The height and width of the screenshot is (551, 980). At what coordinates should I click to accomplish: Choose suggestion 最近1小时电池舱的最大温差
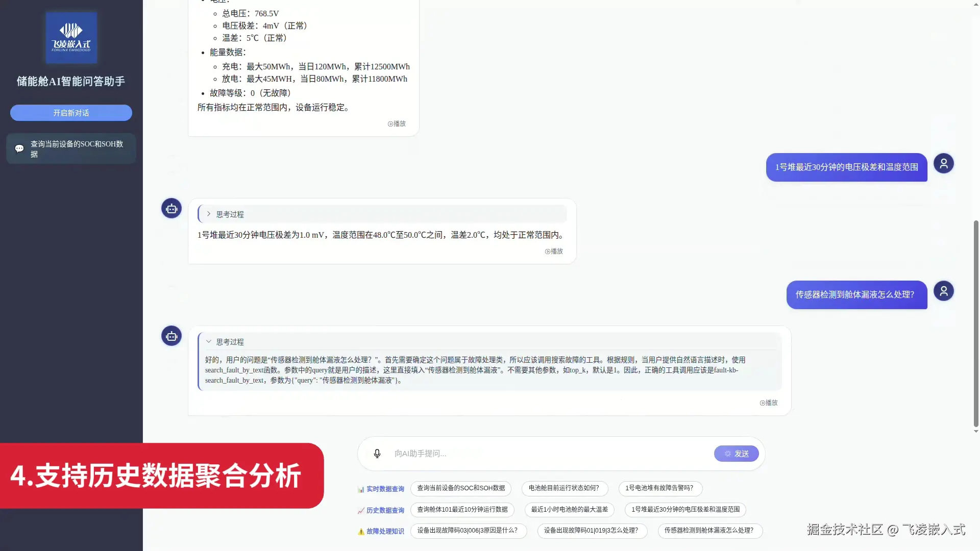click(569, 510)
